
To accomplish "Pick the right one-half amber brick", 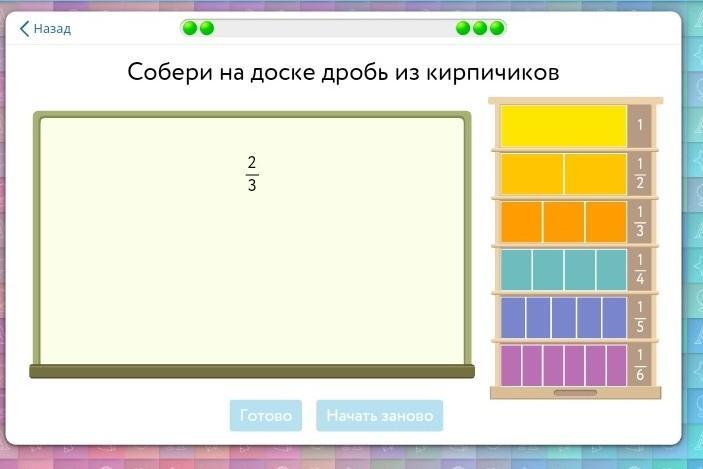I will tap(595, 174).
